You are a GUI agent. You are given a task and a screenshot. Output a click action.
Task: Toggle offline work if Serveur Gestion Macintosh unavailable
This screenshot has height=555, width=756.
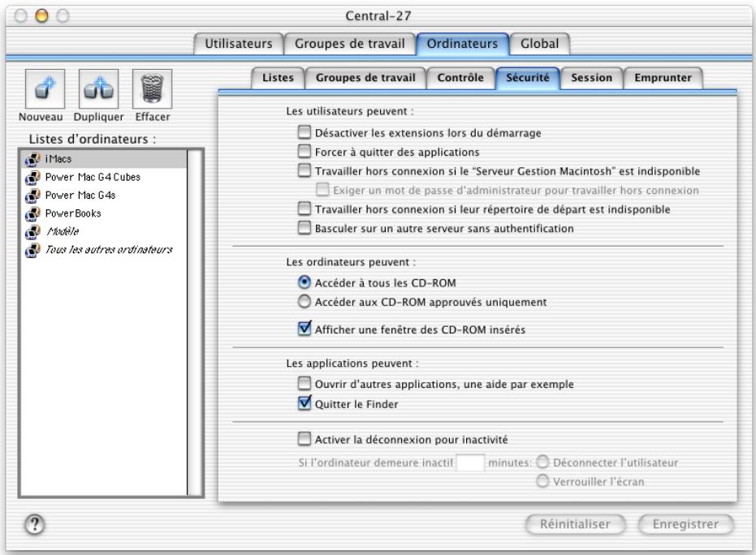coord(305,170)
